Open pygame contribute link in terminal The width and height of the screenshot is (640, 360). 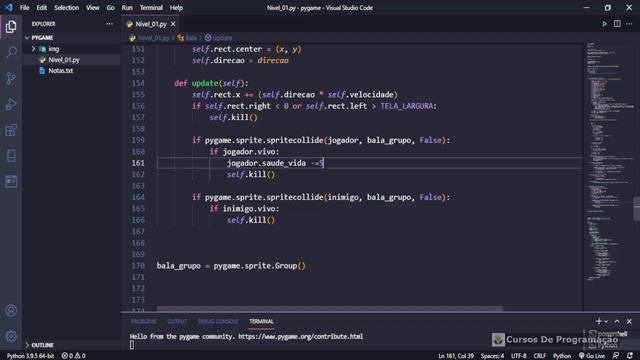tap(300, 337)
